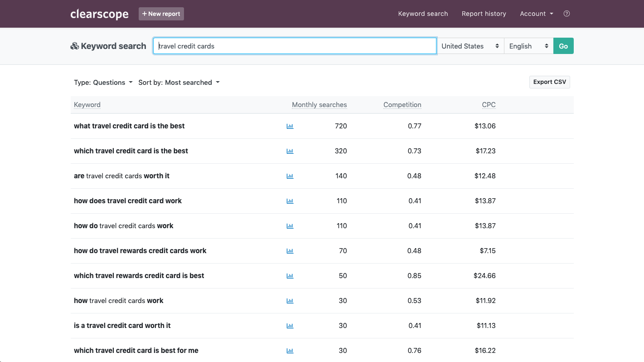The image size is (644, 362).
Task: Select keyword 'which travel rewards credit card is best'
Action: pyautogui.click(x=139, y=276)
